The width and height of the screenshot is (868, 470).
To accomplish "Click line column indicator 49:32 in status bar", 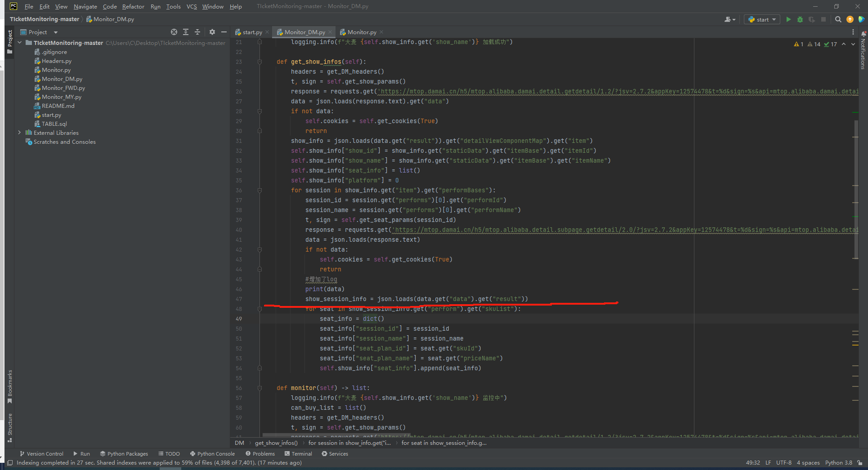I will point(752,463).
